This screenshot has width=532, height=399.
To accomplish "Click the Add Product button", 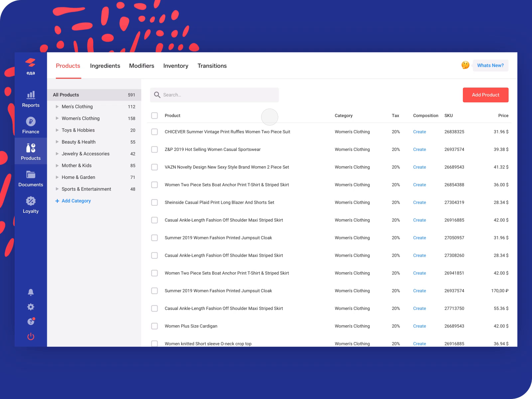I will point(485,95).
